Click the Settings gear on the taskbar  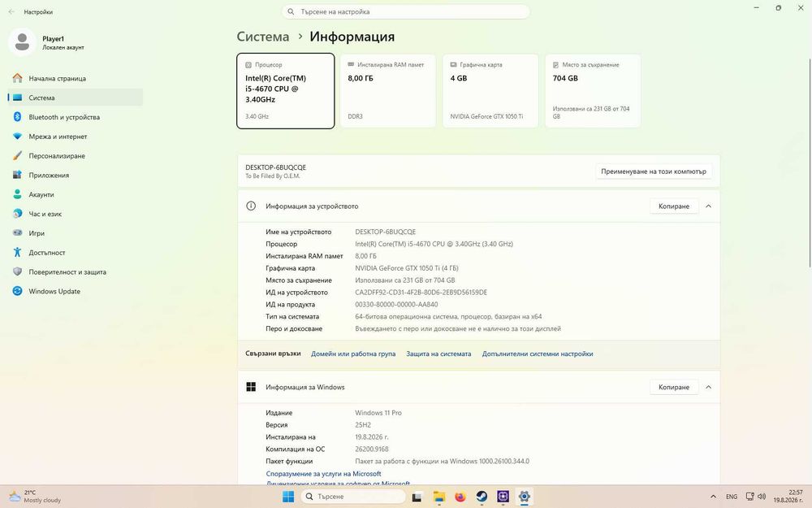524,497
